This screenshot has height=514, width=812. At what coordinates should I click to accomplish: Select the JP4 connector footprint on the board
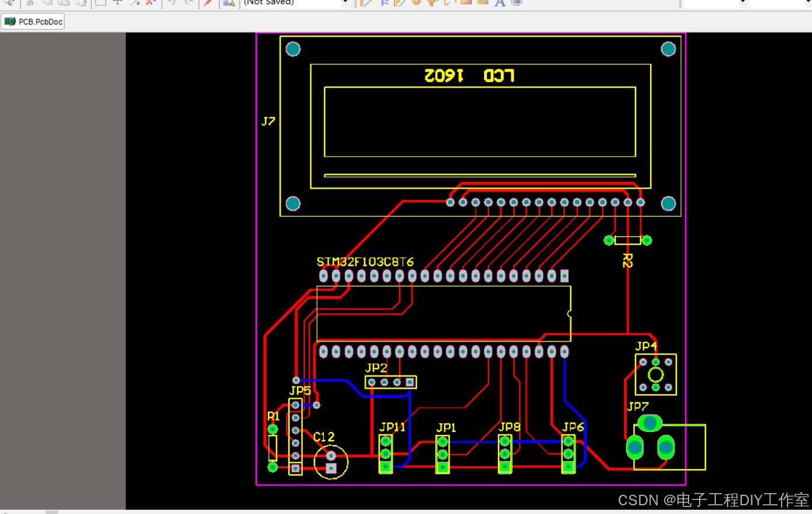coord(655,375)
